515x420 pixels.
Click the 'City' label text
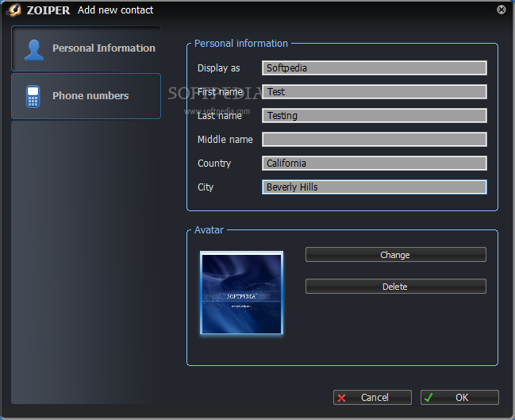pos(206,187)
